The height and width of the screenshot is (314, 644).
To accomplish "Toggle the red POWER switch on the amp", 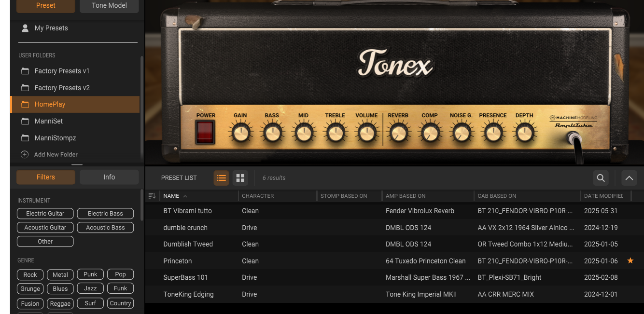I will click(205, 132).
